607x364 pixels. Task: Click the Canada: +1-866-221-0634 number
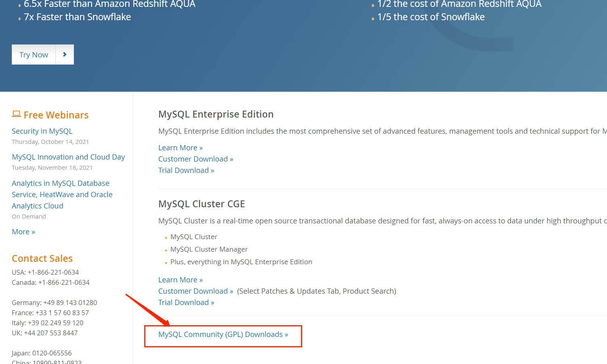(51, 283)
